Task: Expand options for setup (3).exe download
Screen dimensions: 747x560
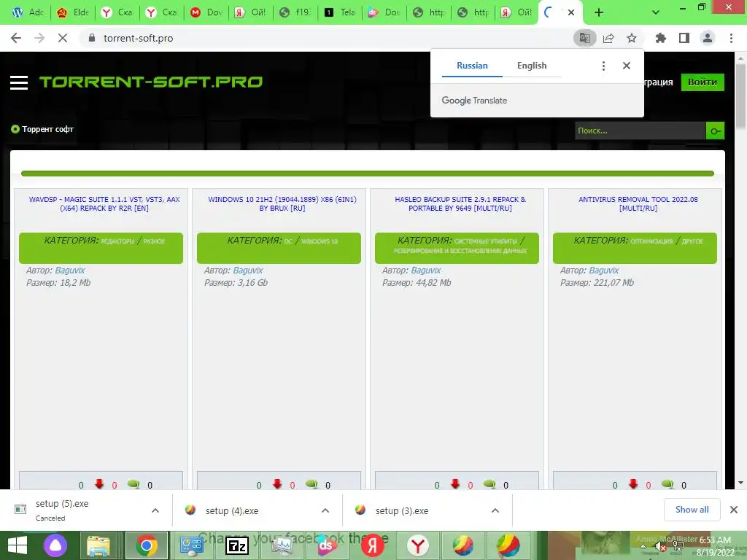Action: coord(495,510)
